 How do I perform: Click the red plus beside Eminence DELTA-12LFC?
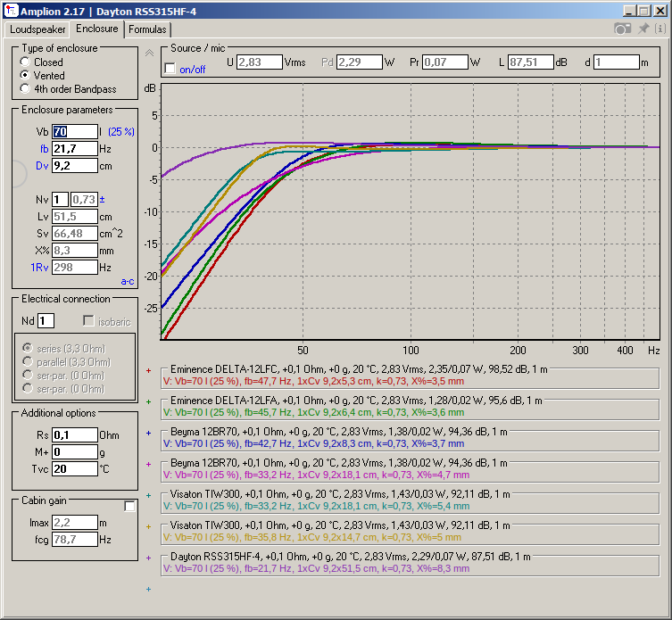tap(149, 370)
